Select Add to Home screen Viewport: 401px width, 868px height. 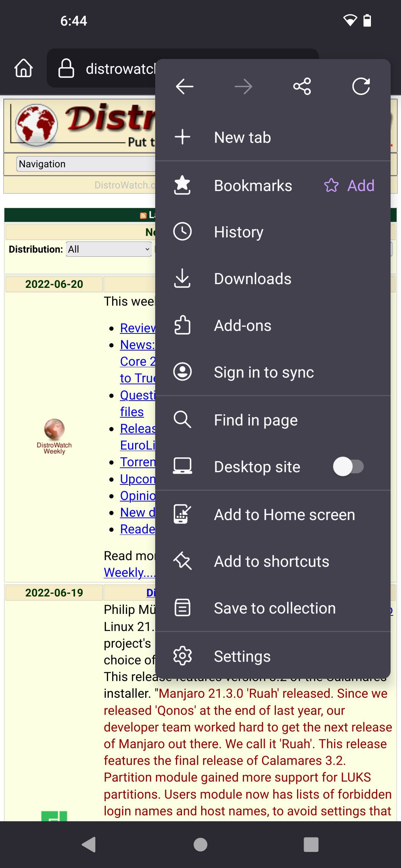click(273, 514)
